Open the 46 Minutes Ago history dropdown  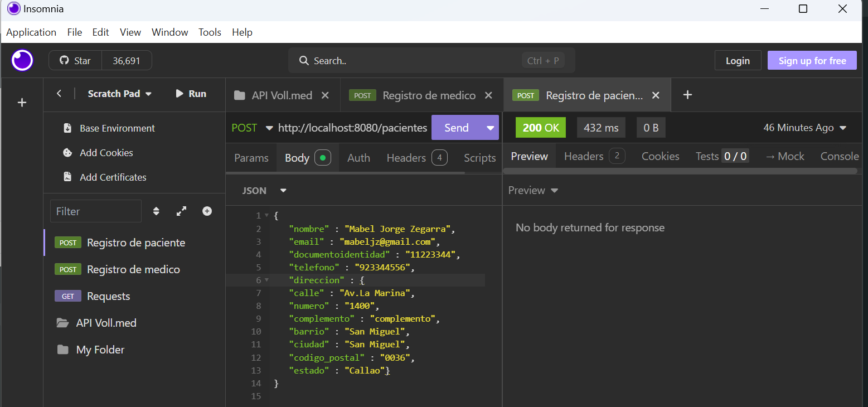coord(804,128)
